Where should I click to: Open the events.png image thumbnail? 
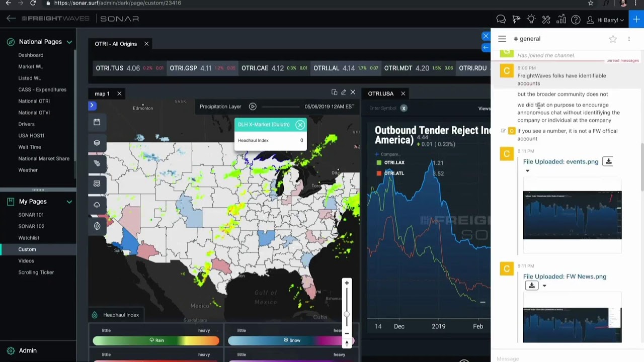(572, 215)
